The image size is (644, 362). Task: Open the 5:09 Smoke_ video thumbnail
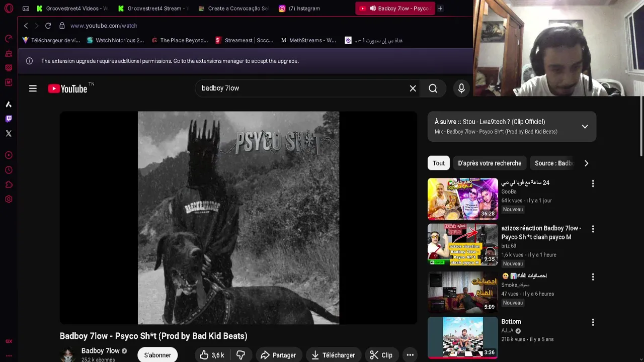(x=462, y=292)
